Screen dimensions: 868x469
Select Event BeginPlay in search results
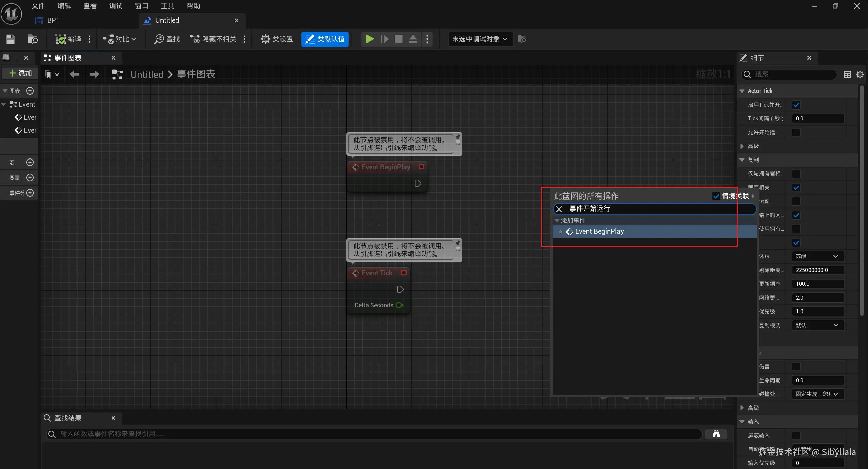(599, 231)
